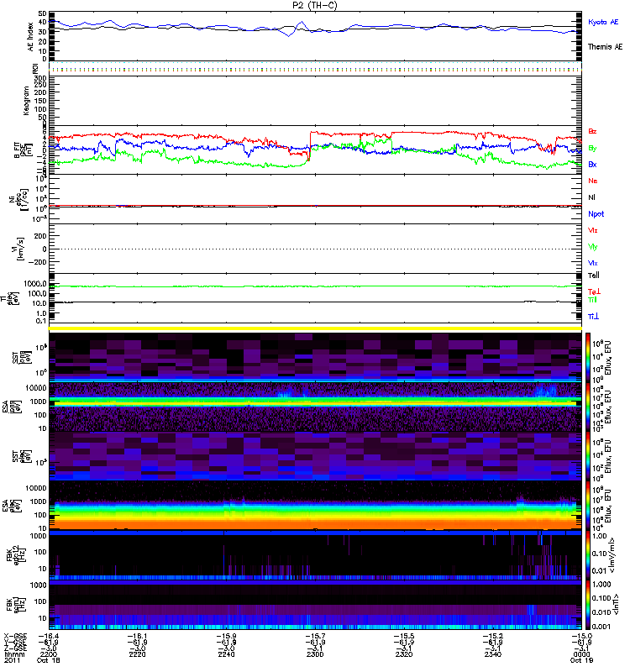Click the red Ne density legend label
The image size is (630, 672).
click(593, 181)
